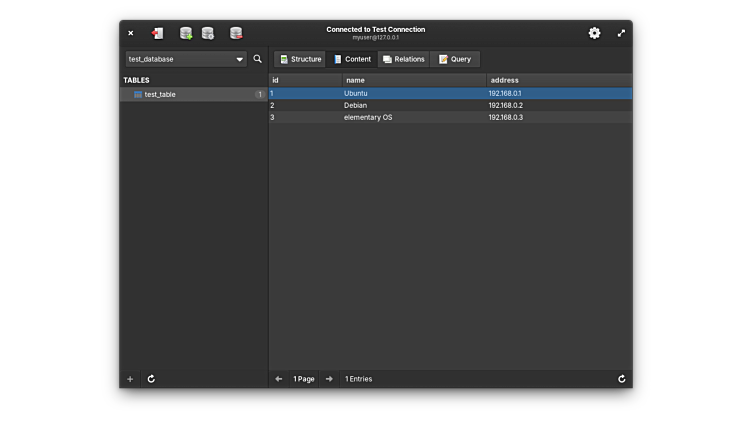This screenshot has width=752, height=423.
Task: Open the Query tab
Action: pos(455,59)
